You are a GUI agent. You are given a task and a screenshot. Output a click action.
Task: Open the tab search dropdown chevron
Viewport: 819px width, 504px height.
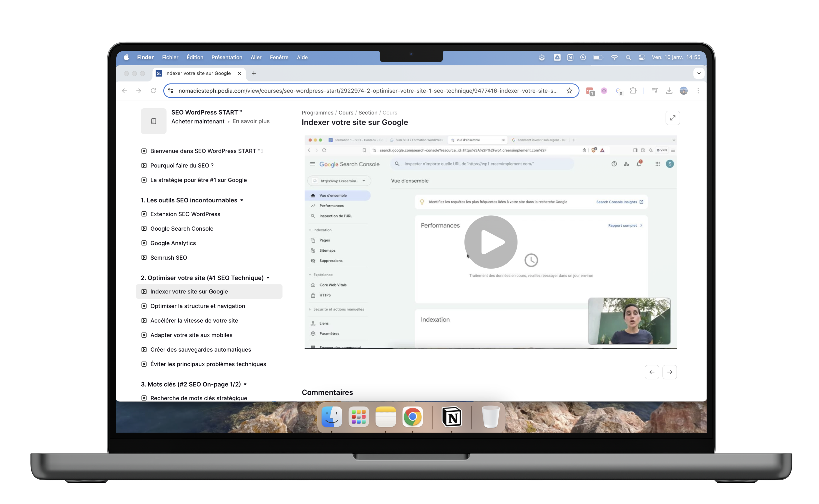(699, 73)
